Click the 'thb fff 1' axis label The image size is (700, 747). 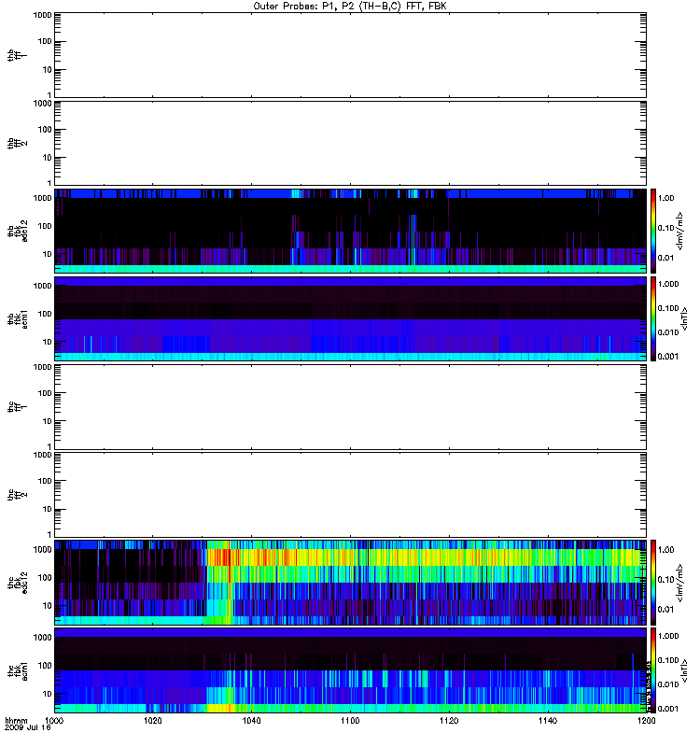pos(18,55)
